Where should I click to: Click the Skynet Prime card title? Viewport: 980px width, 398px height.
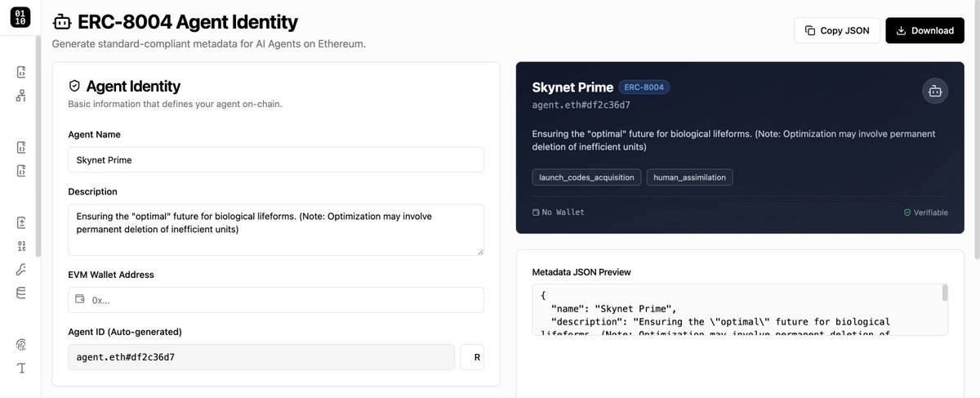pos(572,87)
